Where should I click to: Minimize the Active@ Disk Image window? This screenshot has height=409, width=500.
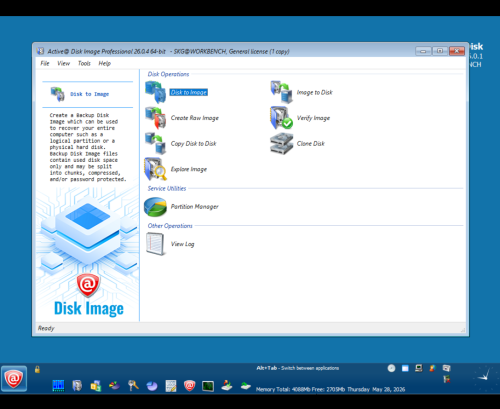(x=423, y=51)
